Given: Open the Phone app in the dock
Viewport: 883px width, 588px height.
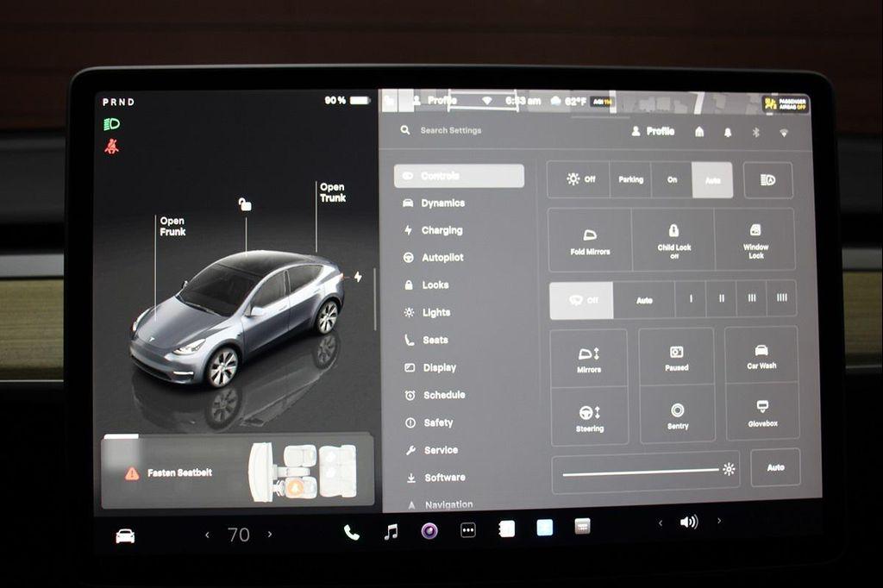Looking at the screenshot, I should (x=351, y=533).
